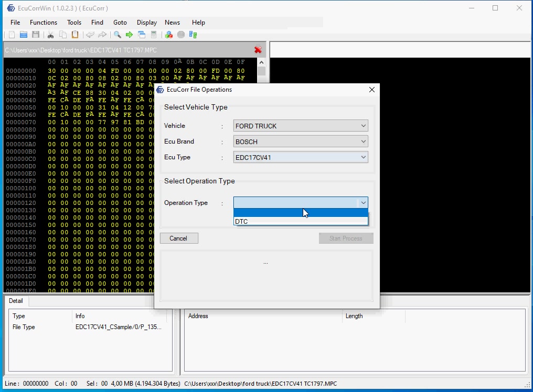Click the file size 4,00 MB status text

145,384
